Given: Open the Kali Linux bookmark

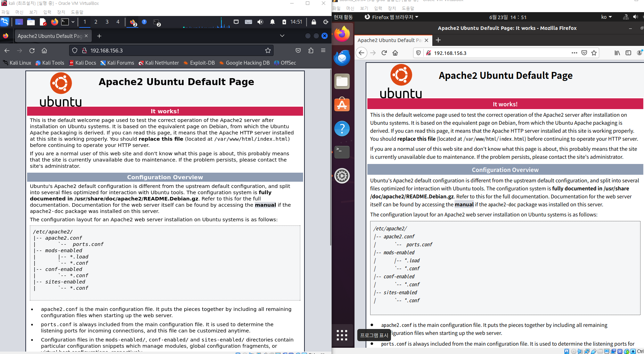Looking at the screenshot, I should [x=17, y=63].
